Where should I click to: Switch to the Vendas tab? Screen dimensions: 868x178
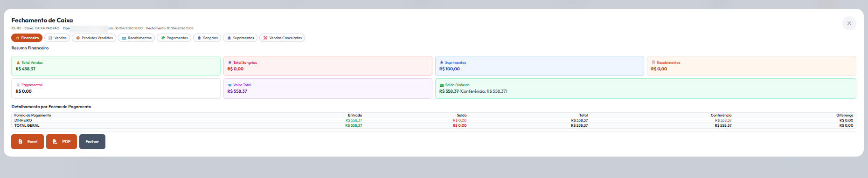(57, 38)
